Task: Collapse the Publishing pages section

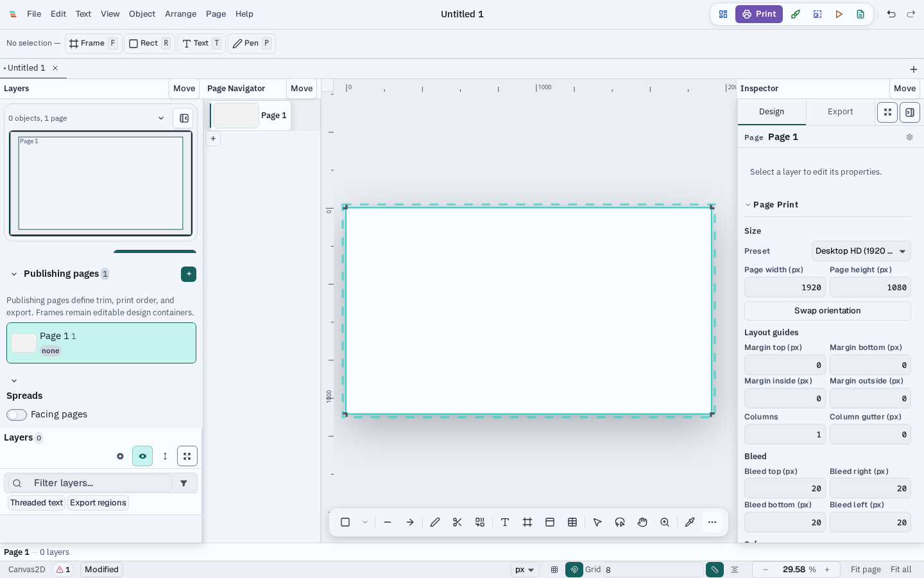Action: 14,274
